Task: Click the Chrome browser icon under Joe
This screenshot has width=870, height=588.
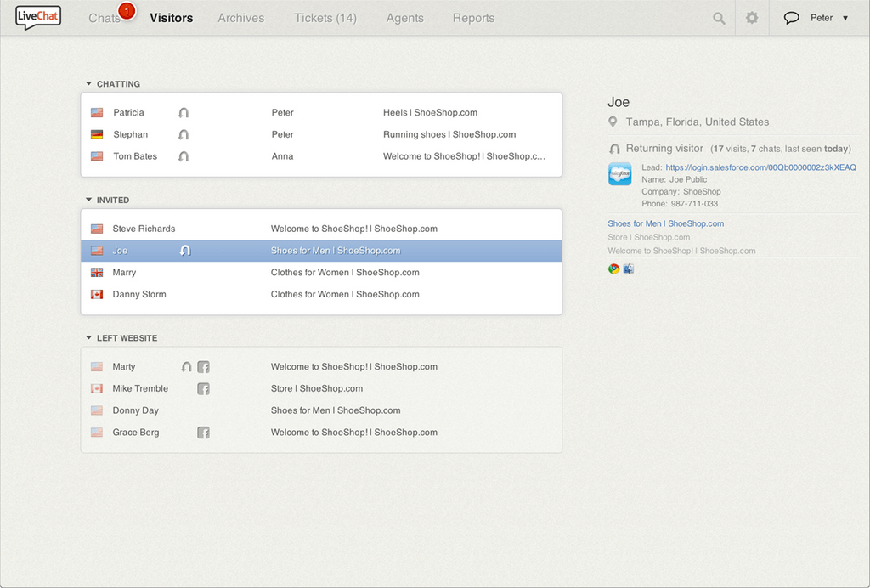Action: tap(613, 269)
